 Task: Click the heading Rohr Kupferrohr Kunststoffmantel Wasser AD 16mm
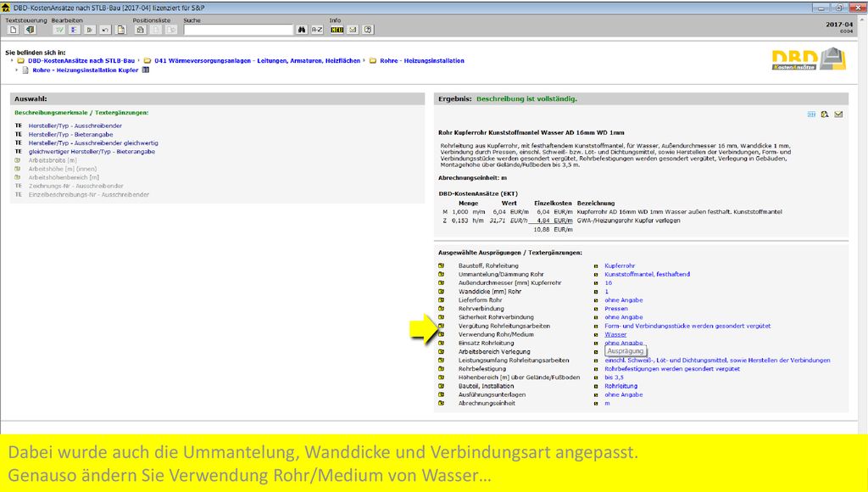pyautogui.click(x=531, y=133)
